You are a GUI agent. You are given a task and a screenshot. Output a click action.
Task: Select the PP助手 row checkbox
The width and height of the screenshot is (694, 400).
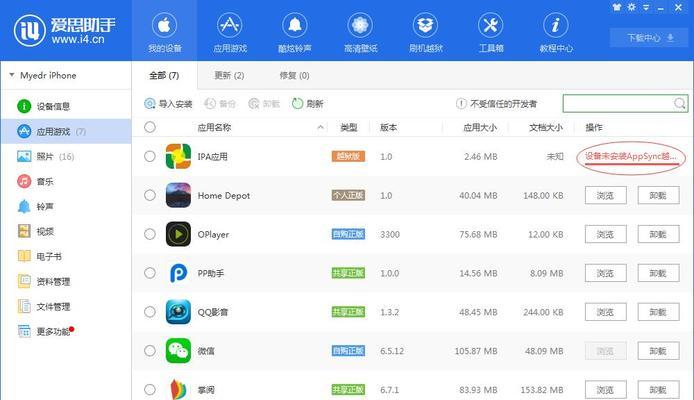coord(150,273)
